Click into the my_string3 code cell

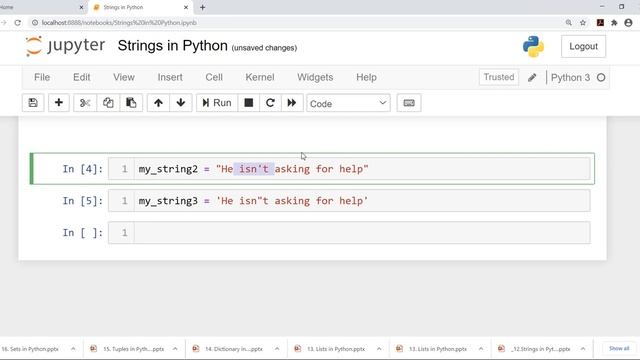361,201
